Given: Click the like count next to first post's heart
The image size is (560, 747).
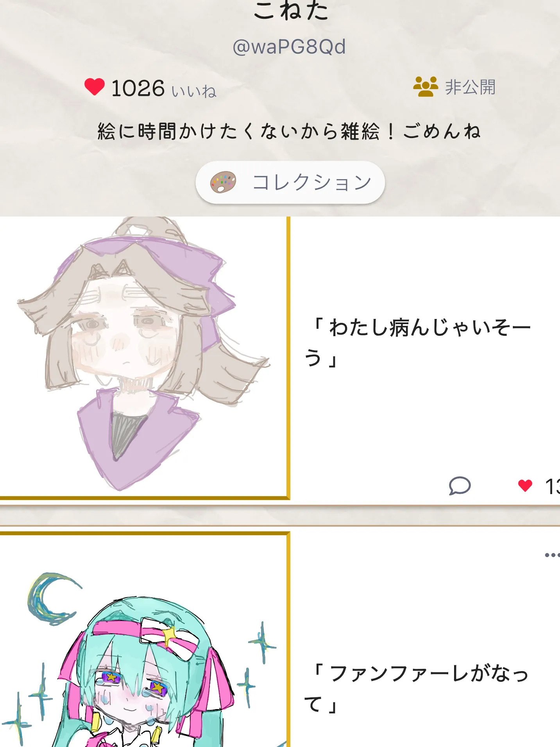Looking at the screenshot, I should click(552, 487).
